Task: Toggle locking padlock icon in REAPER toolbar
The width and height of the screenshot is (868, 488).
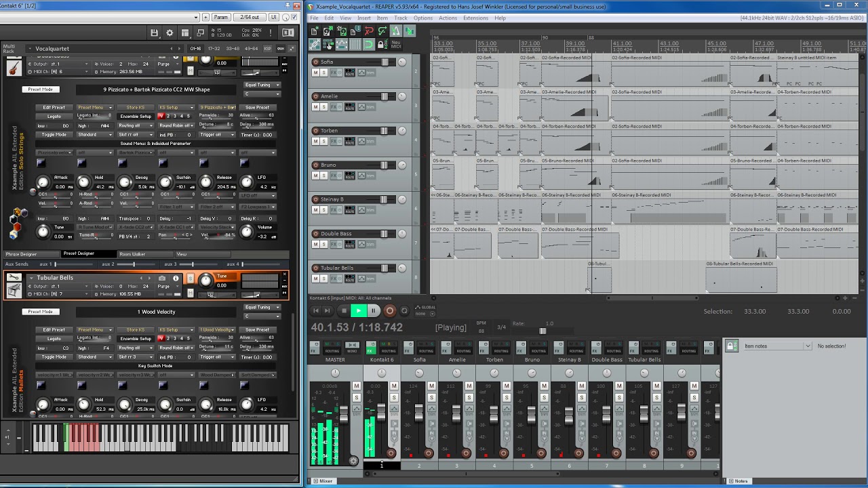Action: [x=382, y=45]
